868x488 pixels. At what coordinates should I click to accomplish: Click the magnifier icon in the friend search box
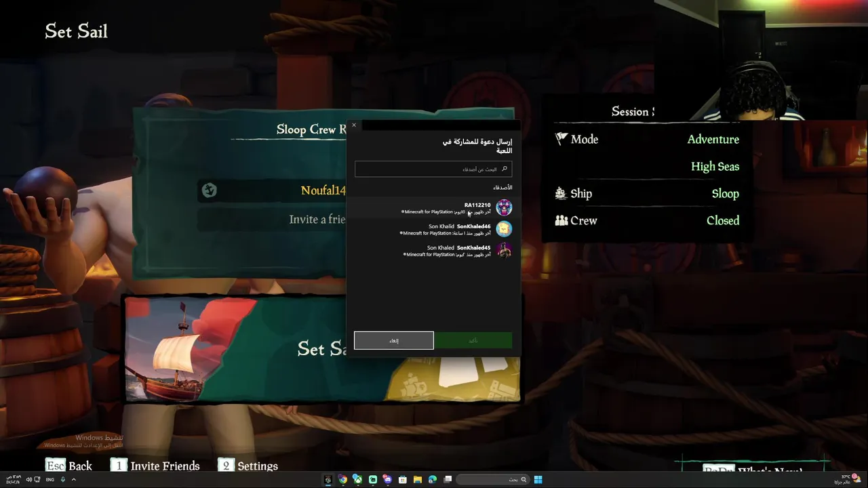504,169
